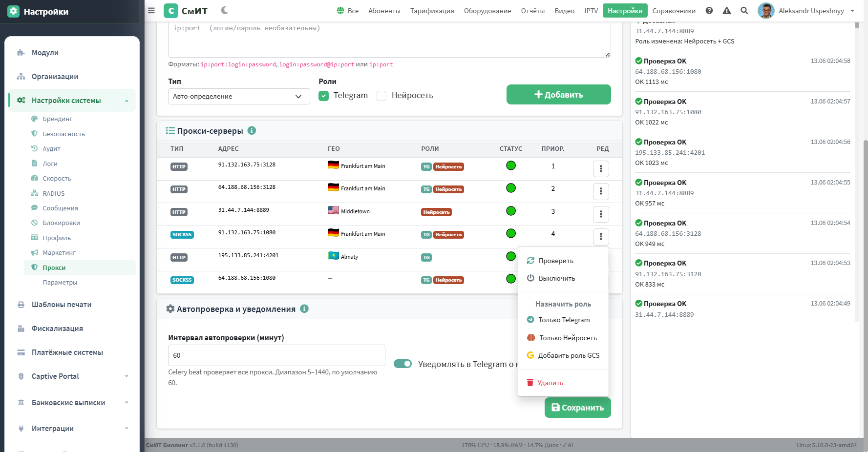Click the Банковские выписки bank icon

pyautogui.click(x=21, y=403)
